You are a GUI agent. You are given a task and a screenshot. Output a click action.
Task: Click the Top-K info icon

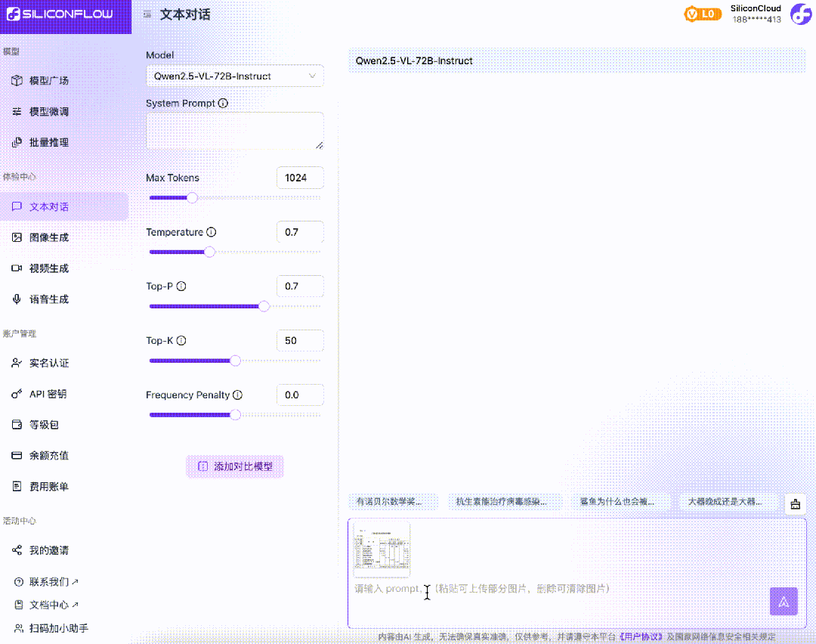[x=181, y=340]
